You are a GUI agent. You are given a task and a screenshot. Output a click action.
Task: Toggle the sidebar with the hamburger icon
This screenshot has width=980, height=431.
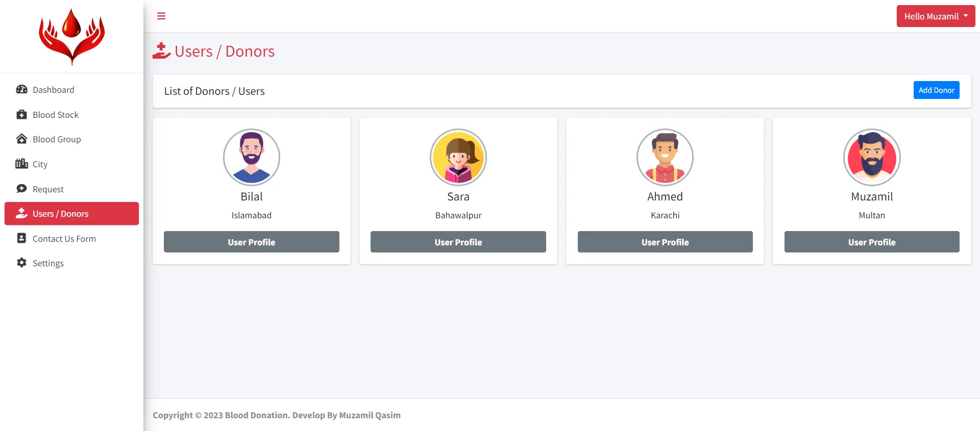[161, 16]
